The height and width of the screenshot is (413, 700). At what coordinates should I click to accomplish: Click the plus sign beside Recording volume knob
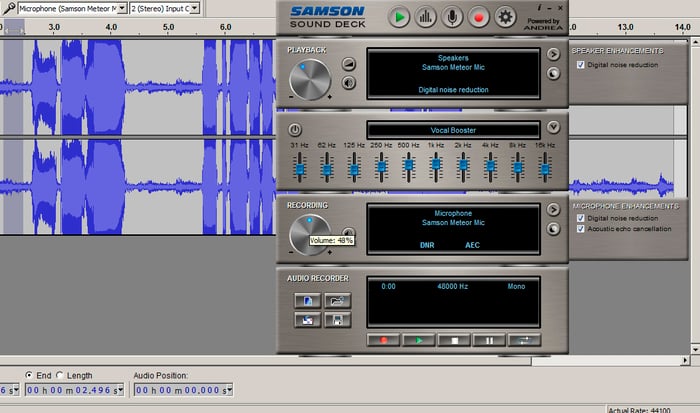[330, 253]
